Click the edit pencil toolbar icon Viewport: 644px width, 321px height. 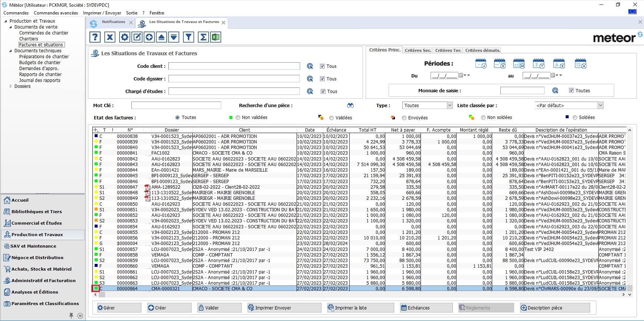point(137,37)
